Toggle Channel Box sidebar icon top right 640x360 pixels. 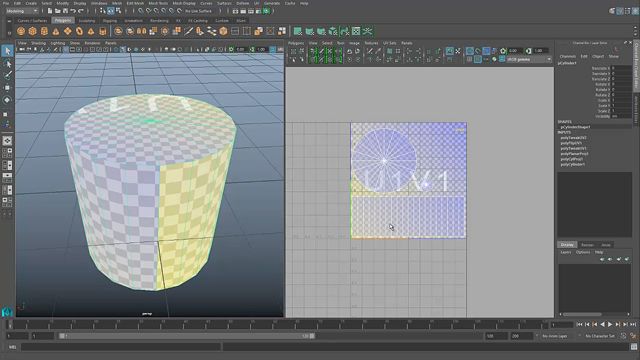tap(635, 11)
